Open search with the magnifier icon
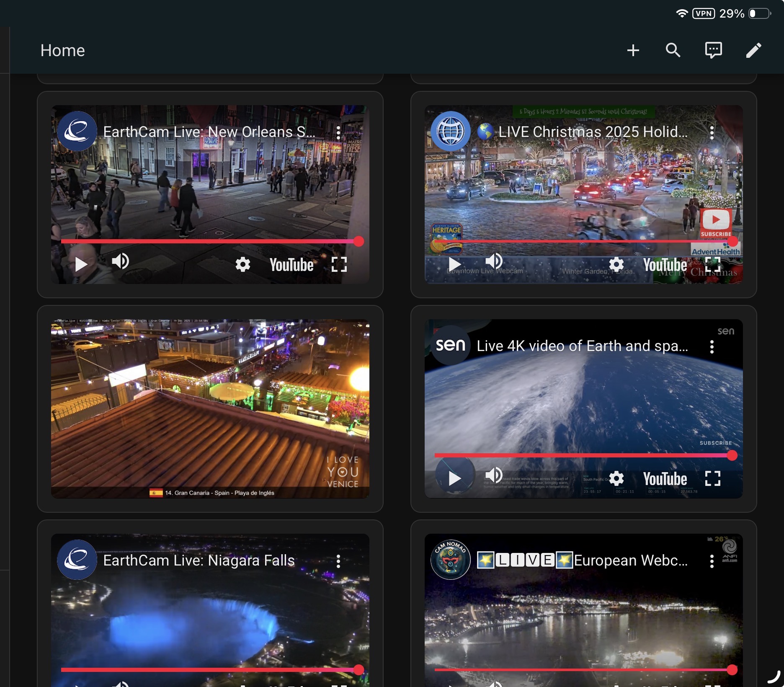Screen dimensions: 784x687 tap(673, 50)
